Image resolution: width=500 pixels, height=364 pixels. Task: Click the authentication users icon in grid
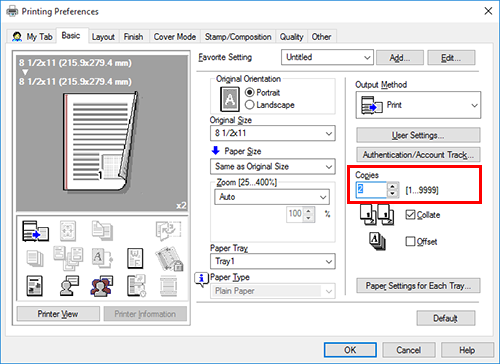[x=102, y=286]
